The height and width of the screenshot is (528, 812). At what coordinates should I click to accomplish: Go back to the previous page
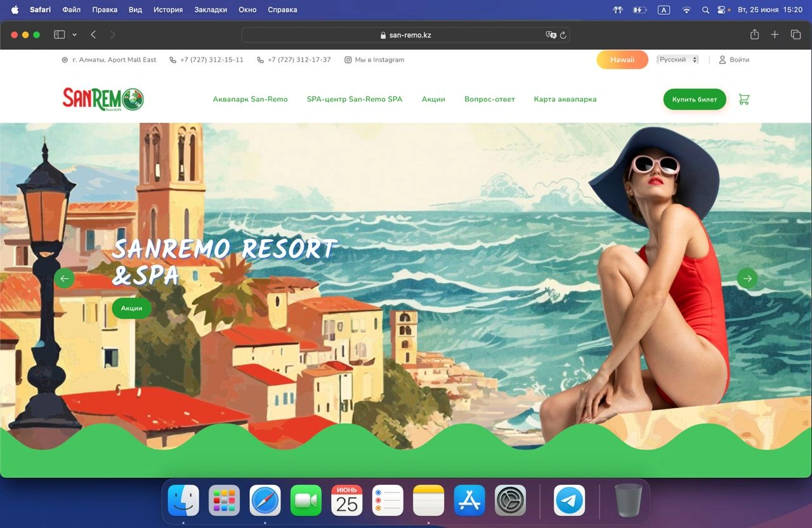[x=93, y=35]
